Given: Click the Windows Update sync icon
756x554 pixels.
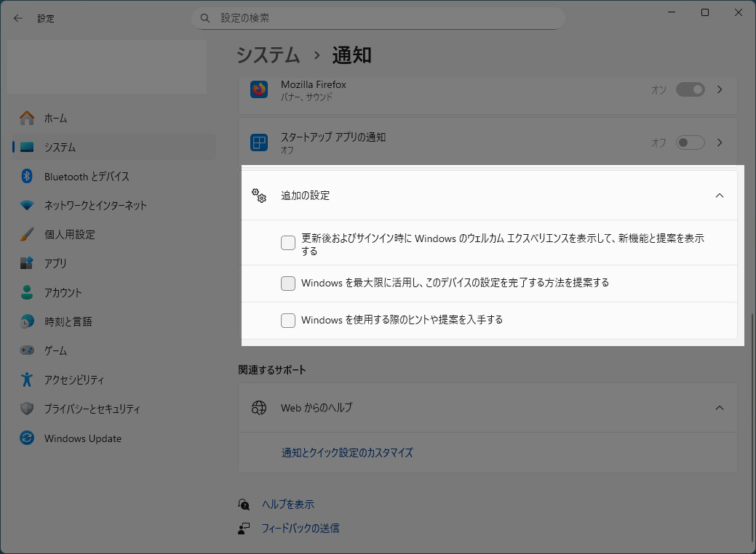Looking at the screenshot, I should click(27, 438).
